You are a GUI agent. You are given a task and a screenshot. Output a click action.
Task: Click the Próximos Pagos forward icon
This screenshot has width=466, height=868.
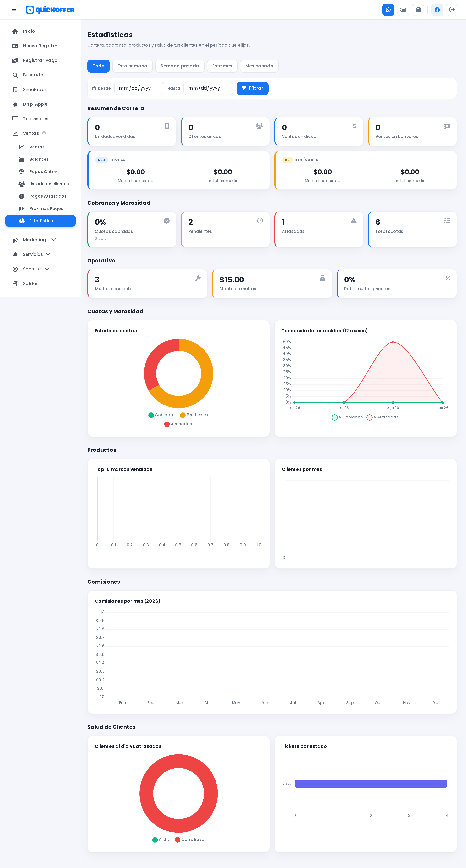click(x=22, y=209)
